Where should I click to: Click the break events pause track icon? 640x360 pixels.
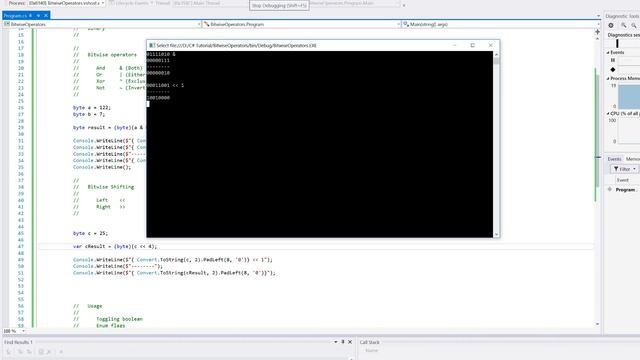click(613, 60)
